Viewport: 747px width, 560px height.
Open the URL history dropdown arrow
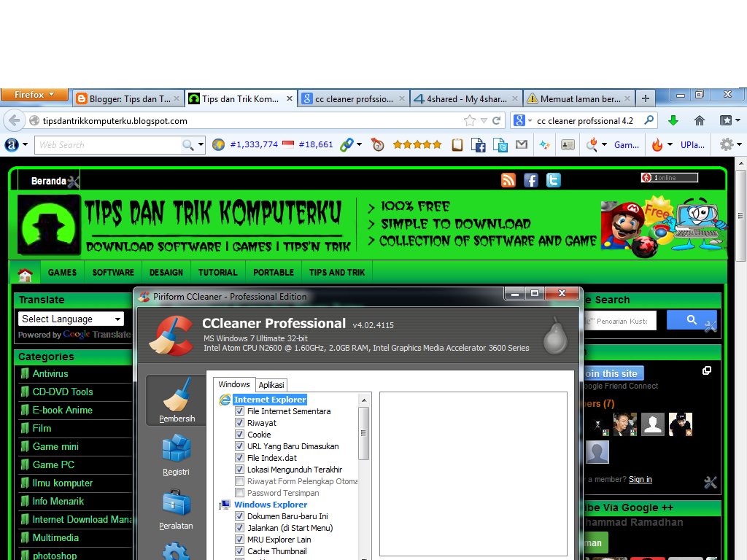point(484,120)
